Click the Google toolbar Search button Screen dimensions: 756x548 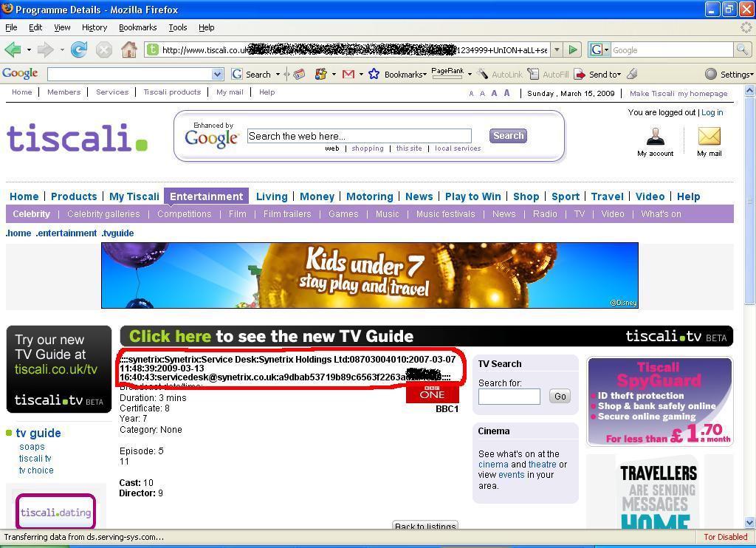252,75
